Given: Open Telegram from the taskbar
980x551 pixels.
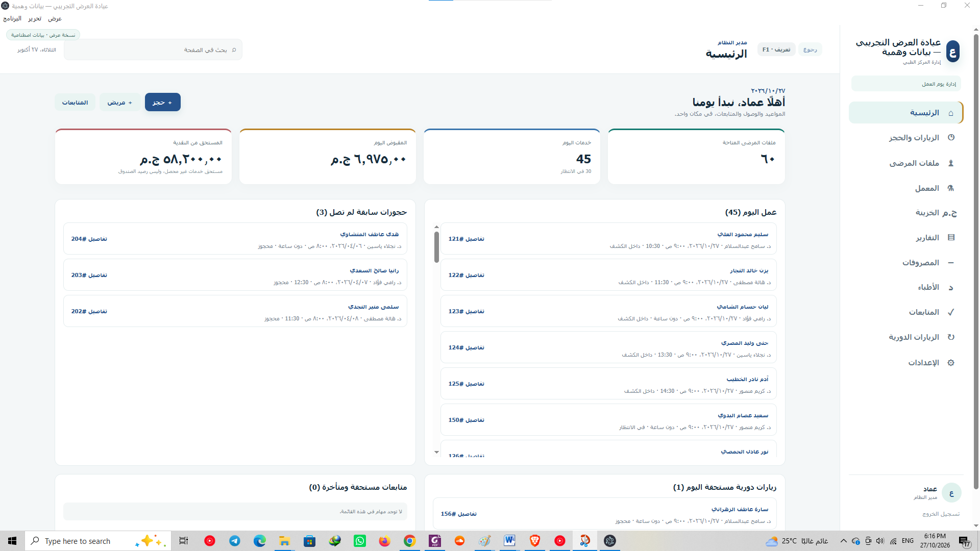Looking at the screenshot, I should pyautogui.click(x=235, y=541).
